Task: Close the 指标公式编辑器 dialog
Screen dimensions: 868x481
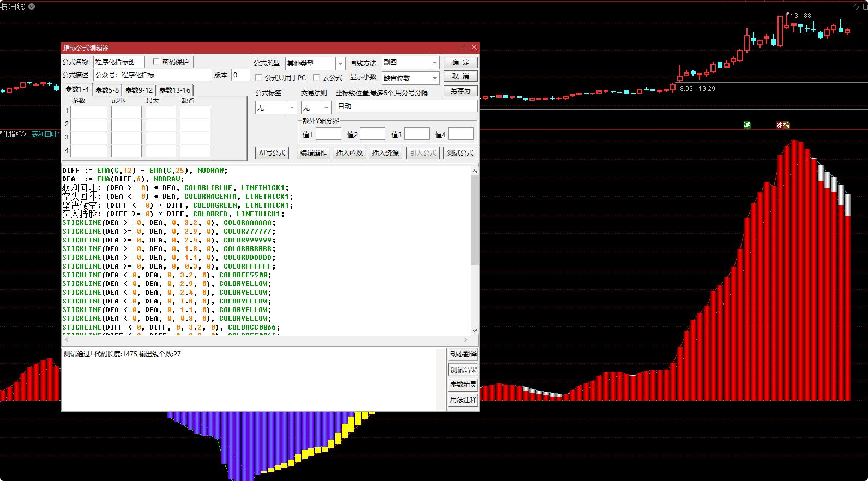Action: point(474,47)
